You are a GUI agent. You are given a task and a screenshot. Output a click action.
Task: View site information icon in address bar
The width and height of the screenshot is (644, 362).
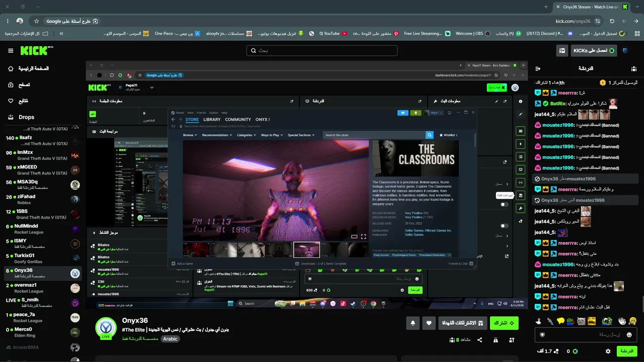(597, 21)
